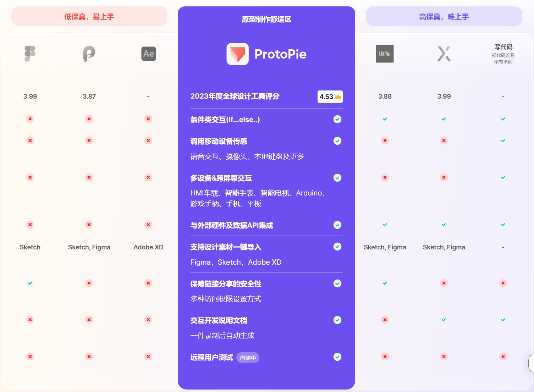Click ProtoPie checkmark for 调用移动设备传感
This screenshot has height=392, width=534.
coord(337,141)
